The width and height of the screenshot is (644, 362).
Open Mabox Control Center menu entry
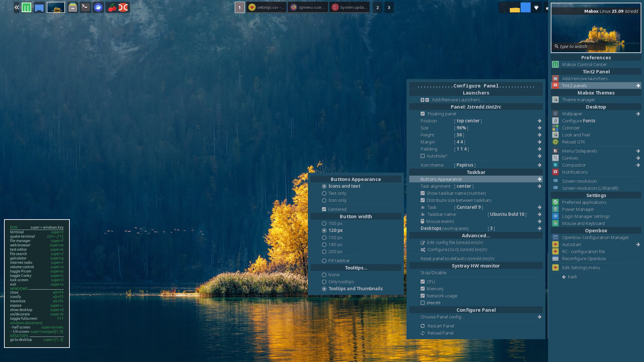click(584, 64)
